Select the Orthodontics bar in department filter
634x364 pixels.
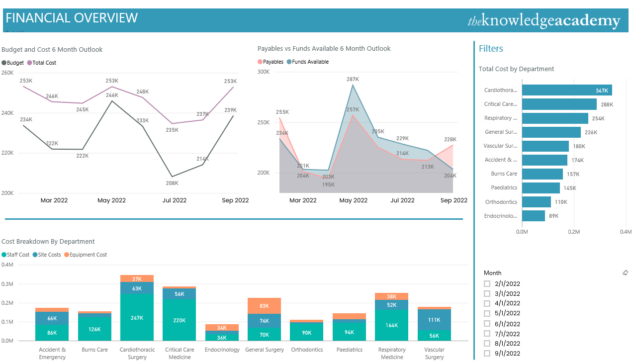[536, 201]
